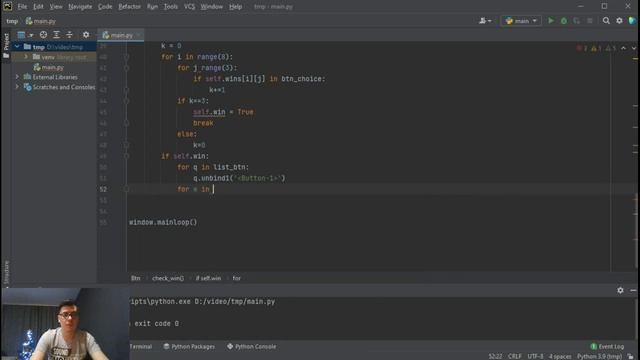Go to previous highlighted error arrow
640x360 pixels.
623,48
